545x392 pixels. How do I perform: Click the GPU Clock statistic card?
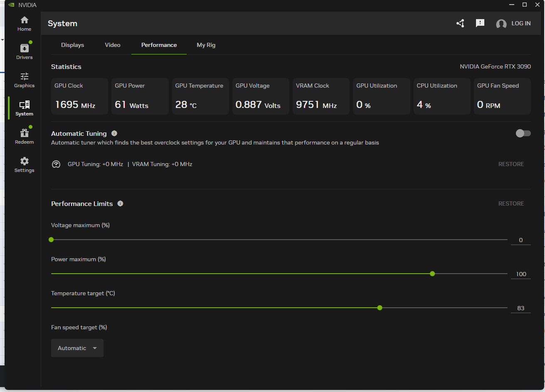(x=79, y=96)
